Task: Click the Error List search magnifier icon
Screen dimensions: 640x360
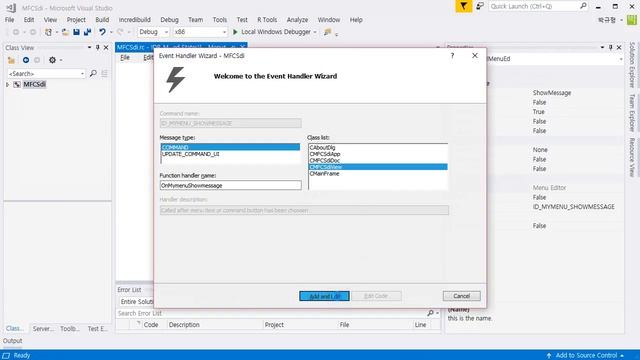Action: tap(430, 313)
